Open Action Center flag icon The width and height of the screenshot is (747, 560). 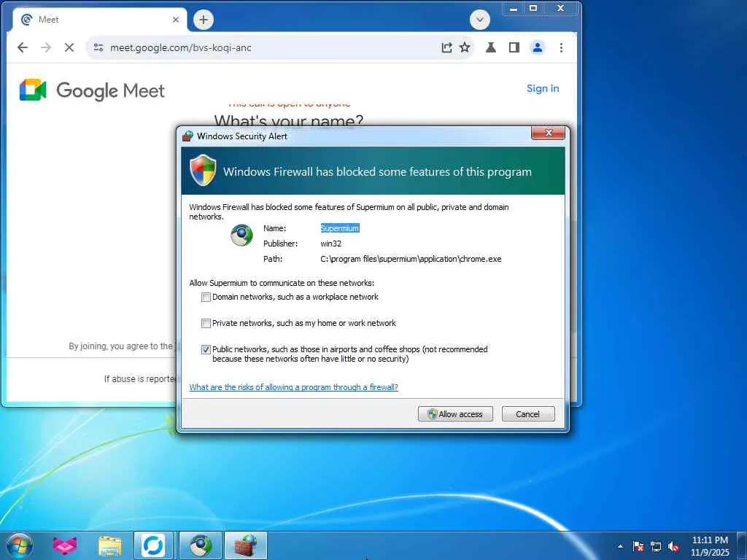tap(638, 546)
